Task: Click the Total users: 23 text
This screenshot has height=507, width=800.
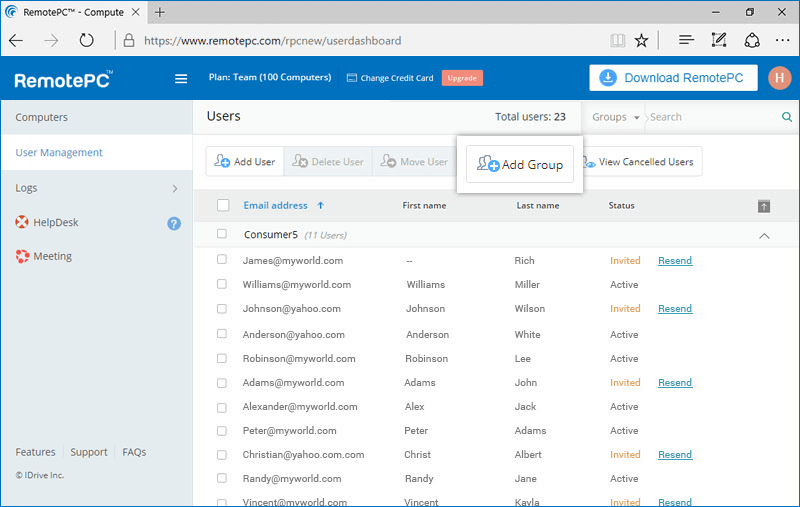Action: tap(530, 117)
